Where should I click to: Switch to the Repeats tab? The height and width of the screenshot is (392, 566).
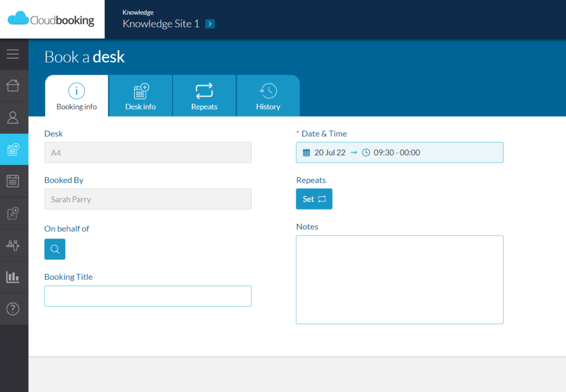click(205, 96)
